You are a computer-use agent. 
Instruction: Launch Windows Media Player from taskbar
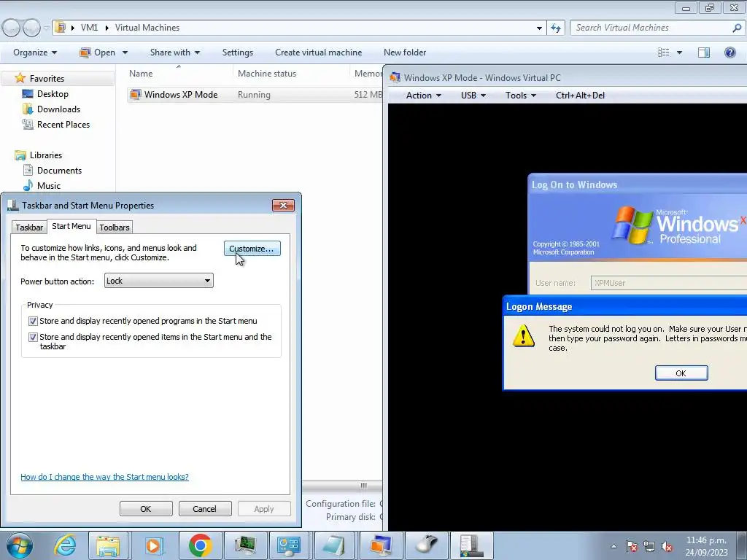[x=153, y=545]
